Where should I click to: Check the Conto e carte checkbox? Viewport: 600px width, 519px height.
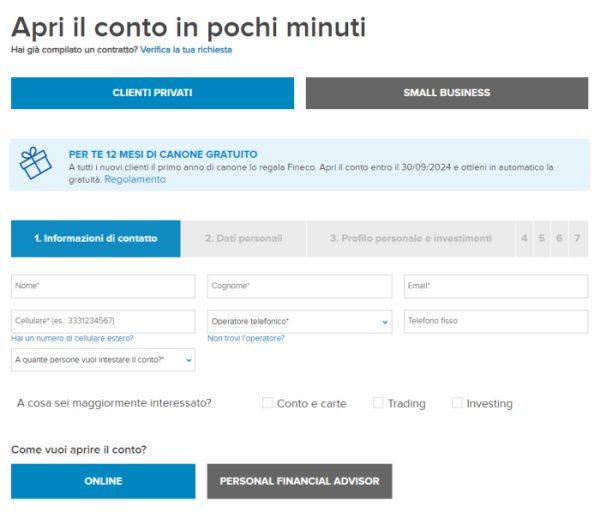(x=267, y=403)
